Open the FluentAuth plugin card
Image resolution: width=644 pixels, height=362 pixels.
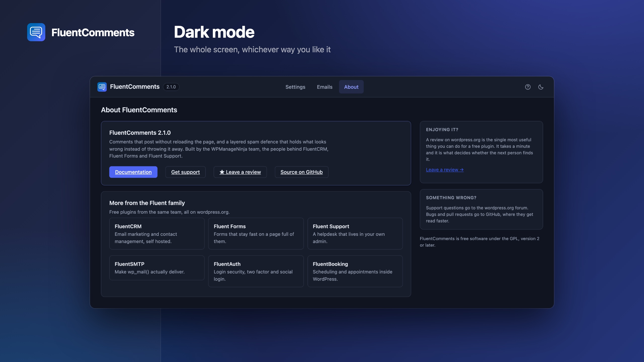[256, 271]
